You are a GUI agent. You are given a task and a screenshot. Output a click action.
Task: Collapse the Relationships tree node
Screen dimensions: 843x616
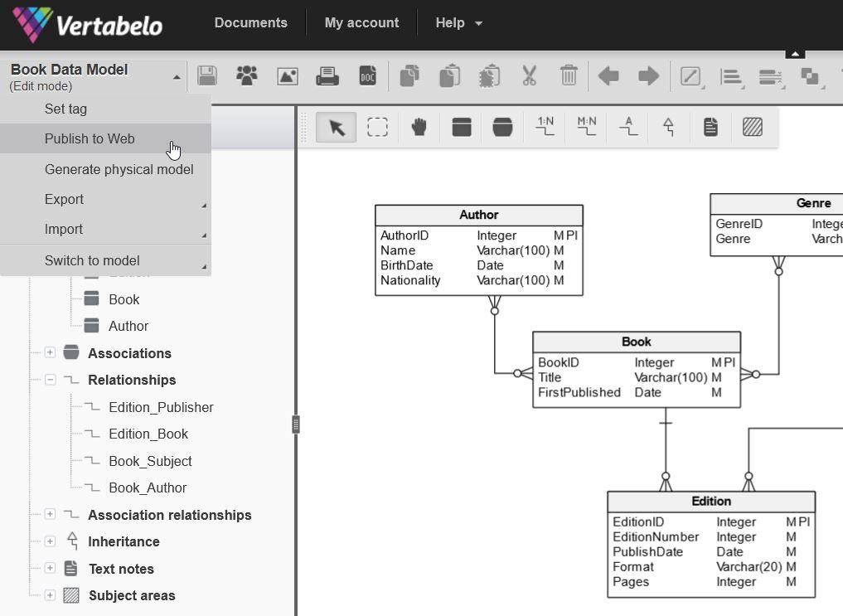[x=50, y=380]
